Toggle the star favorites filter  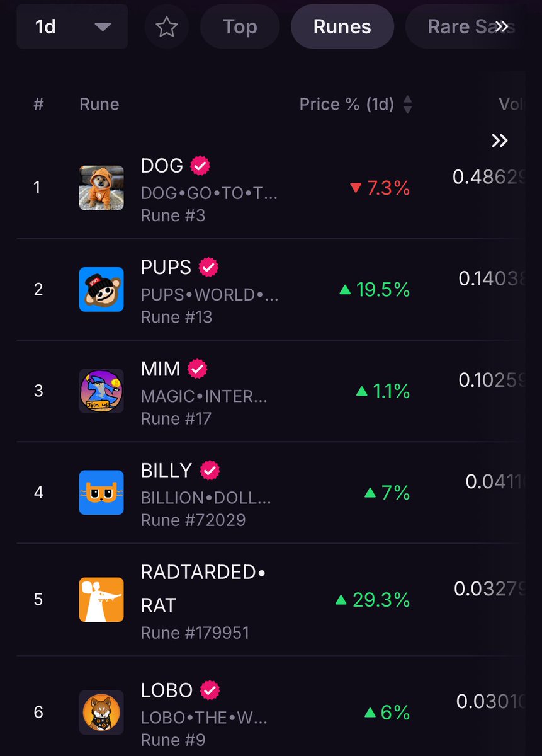point(167,27)
